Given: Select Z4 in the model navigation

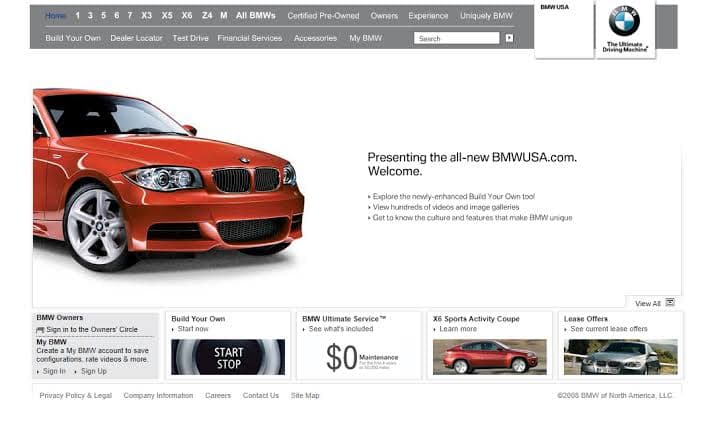Looking at the screenshot, I should tap(207, 15).
